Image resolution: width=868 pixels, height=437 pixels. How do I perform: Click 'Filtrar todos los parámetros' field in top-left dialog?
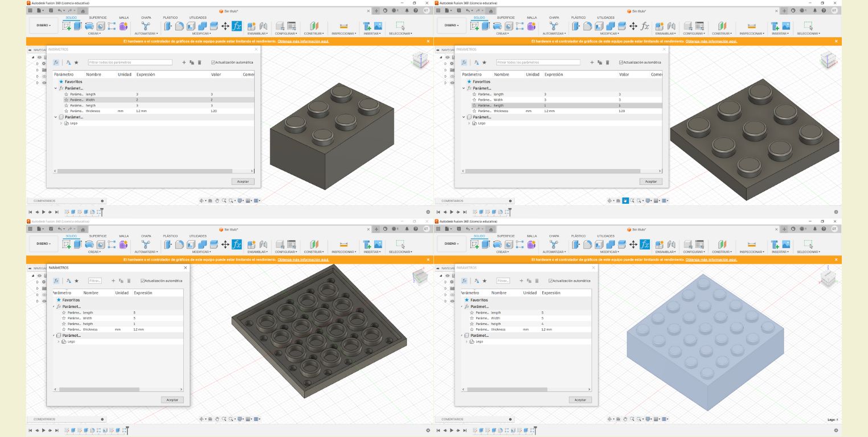[130, 63]
